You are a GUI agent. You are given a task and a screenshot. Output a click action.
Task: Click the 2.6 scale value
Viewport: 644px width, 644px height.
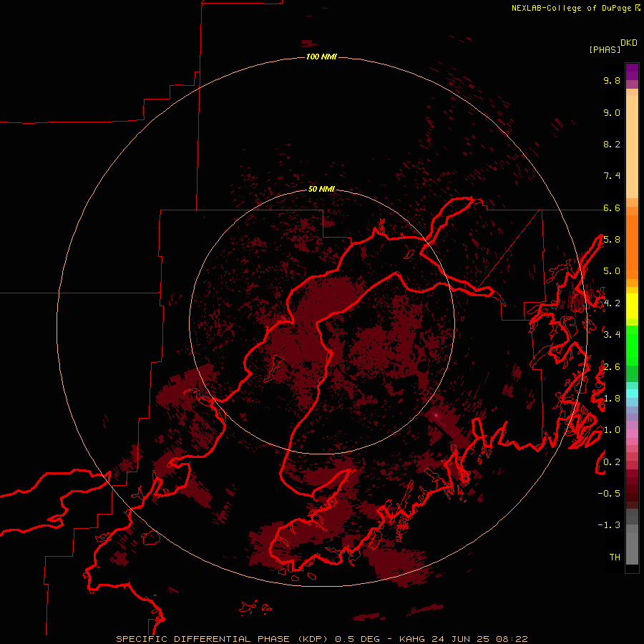click(x=612, y=367)
